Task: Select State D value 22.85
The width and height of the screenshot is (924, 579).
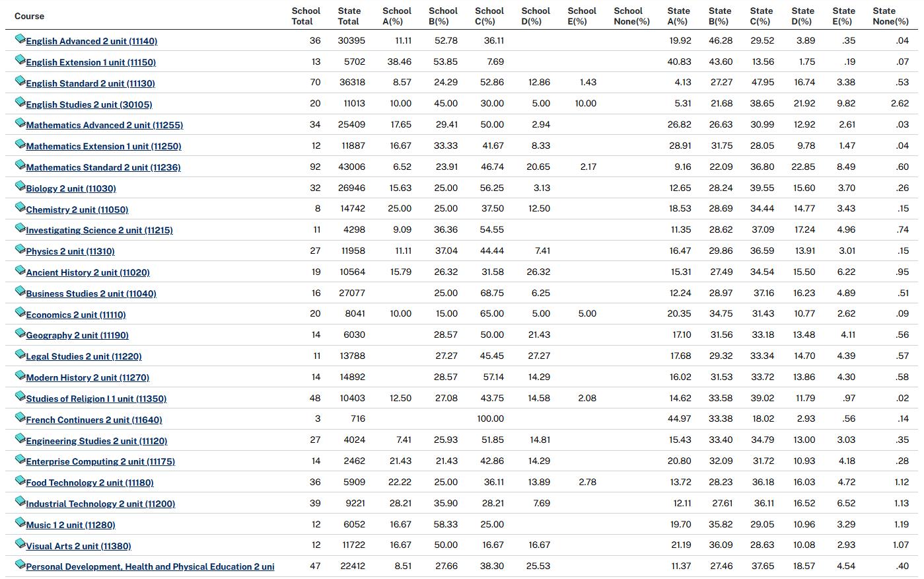Action: tap(803, 167)
